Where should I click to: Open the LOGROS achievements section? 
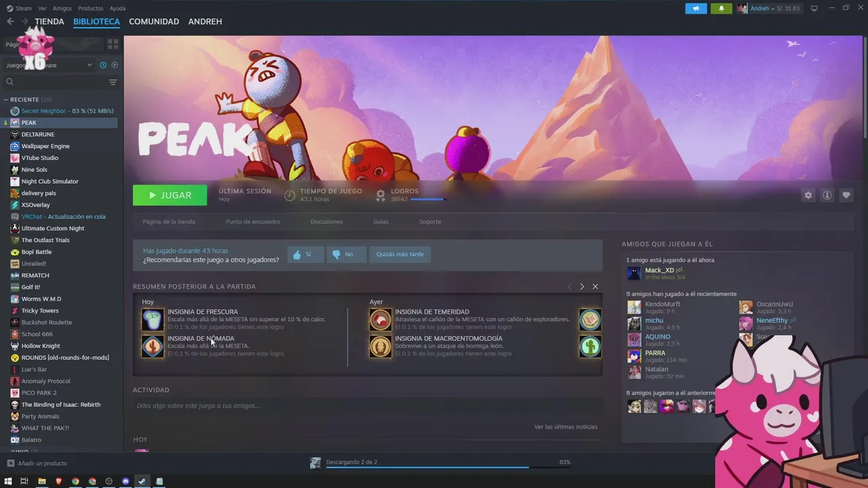coord(404,191)
